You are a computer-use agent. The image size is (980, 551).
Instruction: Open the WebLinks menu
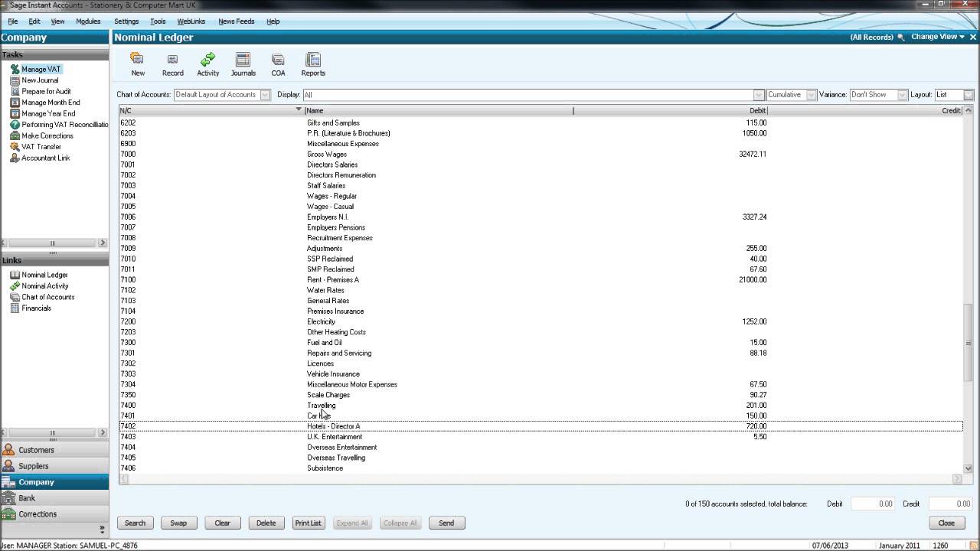(191, 21)
